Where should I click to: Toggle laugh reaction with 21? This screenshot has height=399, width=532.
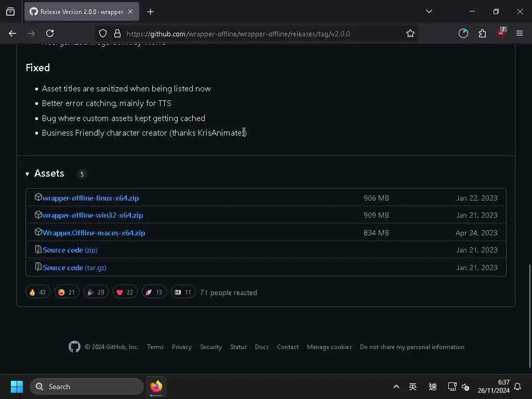click(x=67, y=292)
